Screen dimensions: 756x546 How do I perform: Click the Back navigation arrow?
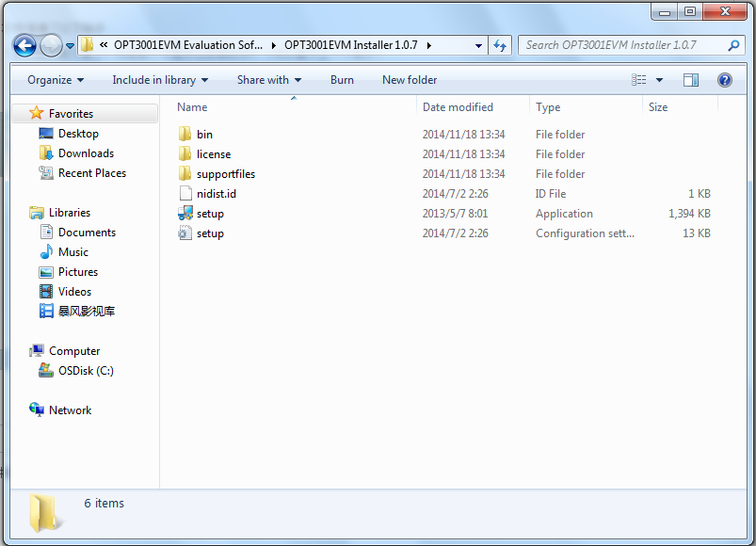(24, 46)
